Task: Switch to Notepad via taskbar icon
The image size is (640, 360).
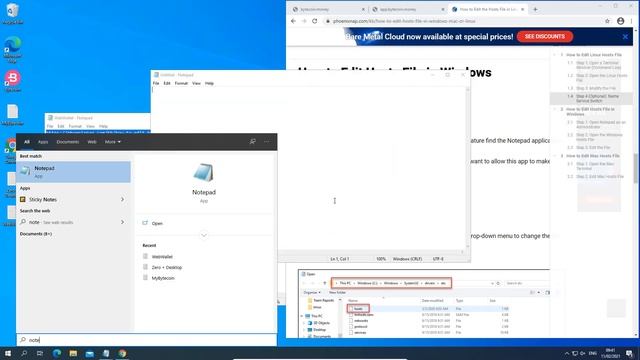Action: pos(106,353)
